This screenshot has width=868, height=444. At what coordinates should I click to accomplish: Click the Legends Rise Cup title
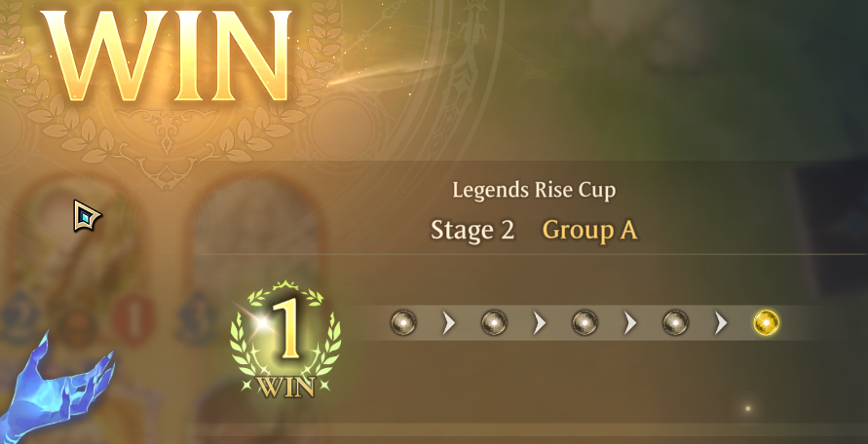(534, 191)
